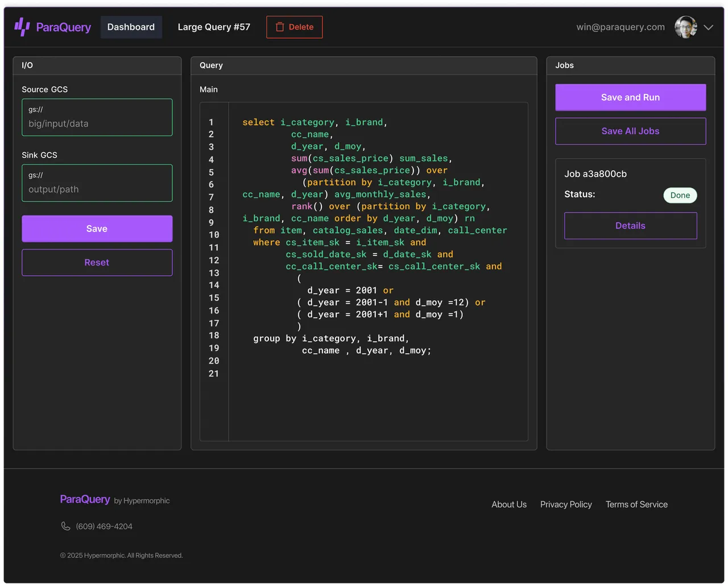Click the Main label above editor
Image resolution: width=728 pixels, height=584 pixels.
point(209,89)
